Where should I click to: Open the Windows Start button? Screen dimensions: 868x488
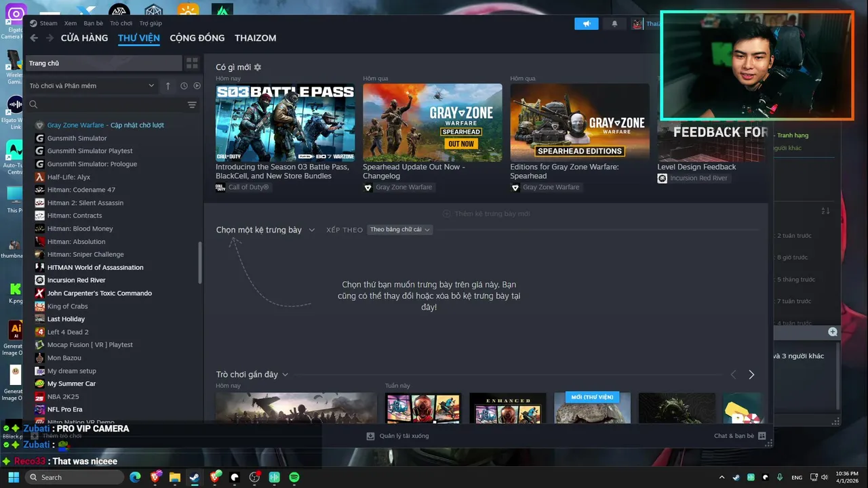pos(14,477)
